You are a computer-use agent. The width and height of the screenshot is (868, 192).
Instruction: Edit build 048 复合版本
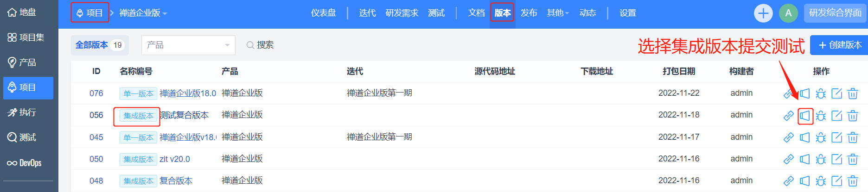coord(837,181)
